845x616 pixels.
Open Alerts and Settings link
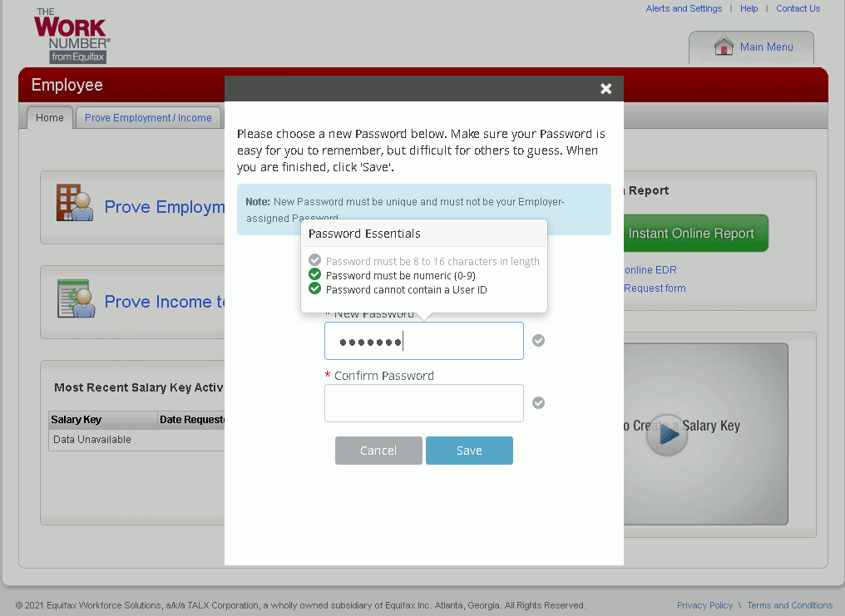pyautogui.click(x=684, y=8)
